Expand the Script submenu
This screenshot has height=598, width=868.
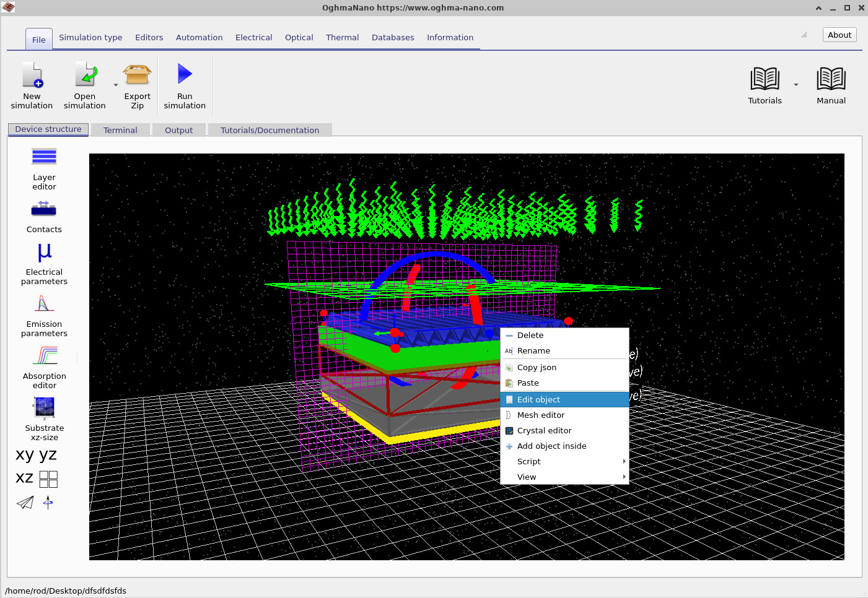564,461
